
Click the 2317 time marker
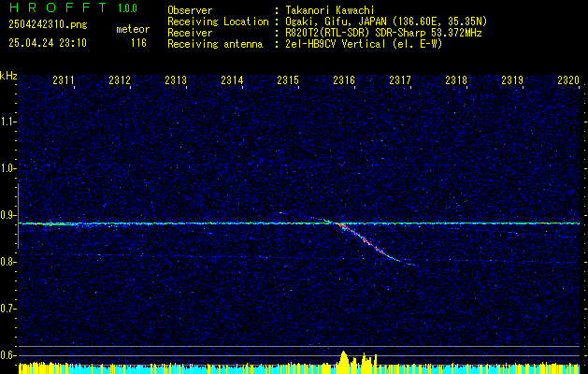point(400,80)
